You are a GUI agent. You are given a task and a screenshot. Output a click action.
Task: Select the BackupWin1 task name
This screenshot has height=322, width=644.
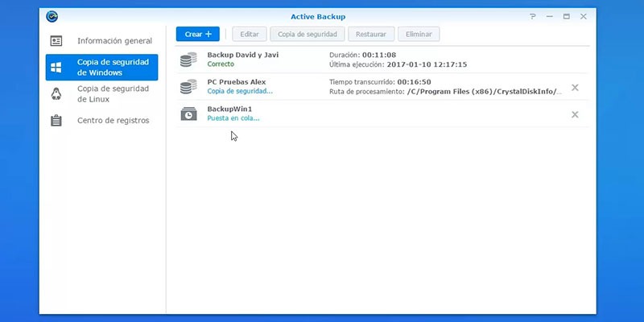coord(229,109)
